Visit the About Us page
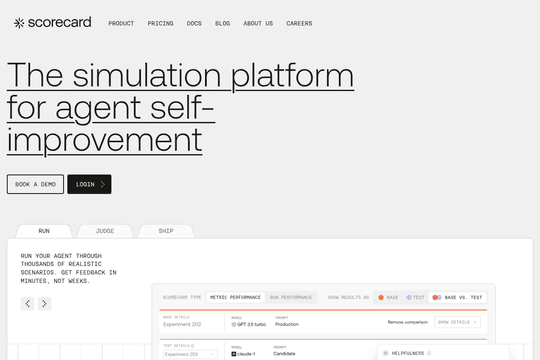The width and height of the screenshot is (540, 360). pos(258,23)
